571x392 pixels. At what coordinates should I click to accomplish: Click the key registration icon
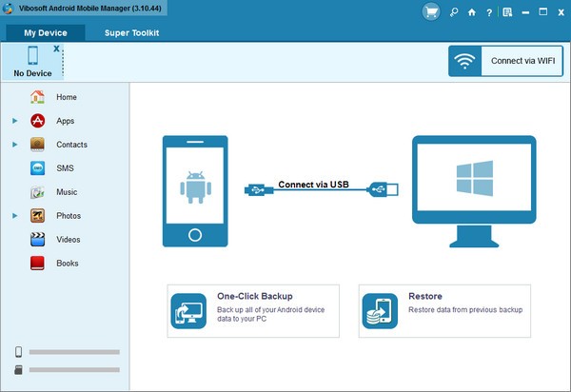coord(454,12)
